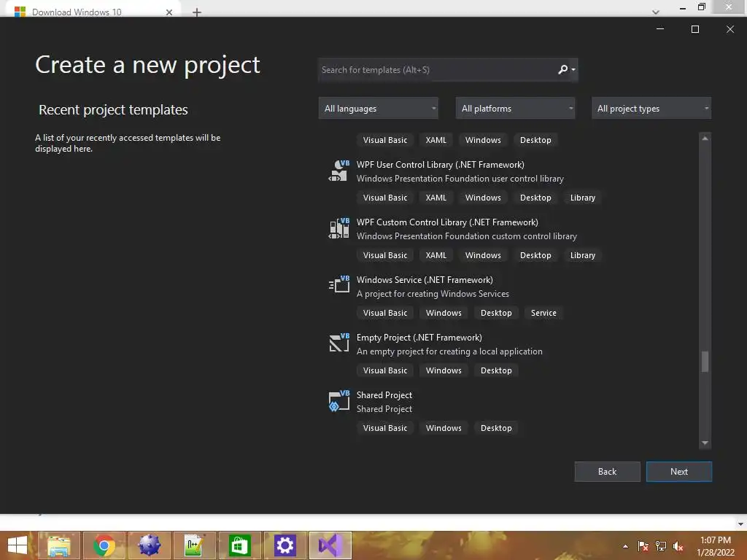Open the Windows Start menu

18,545
